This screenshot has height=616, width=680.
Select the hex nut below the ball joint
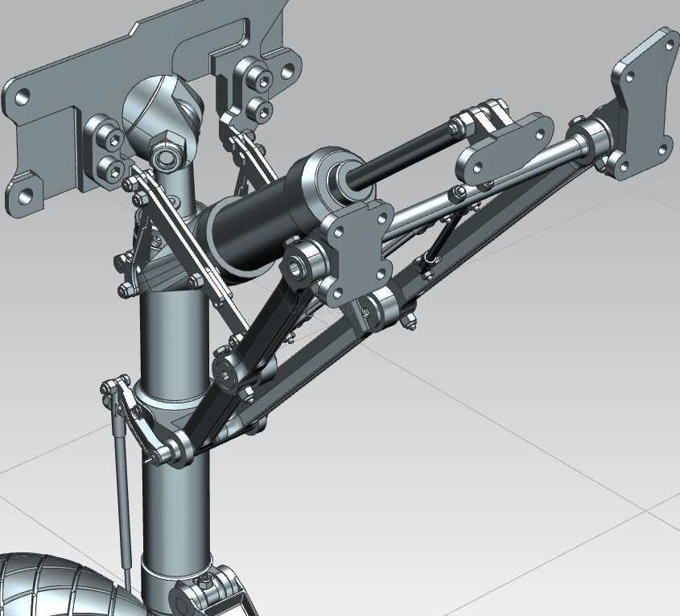pyautogui.click(x=166, y=151)
